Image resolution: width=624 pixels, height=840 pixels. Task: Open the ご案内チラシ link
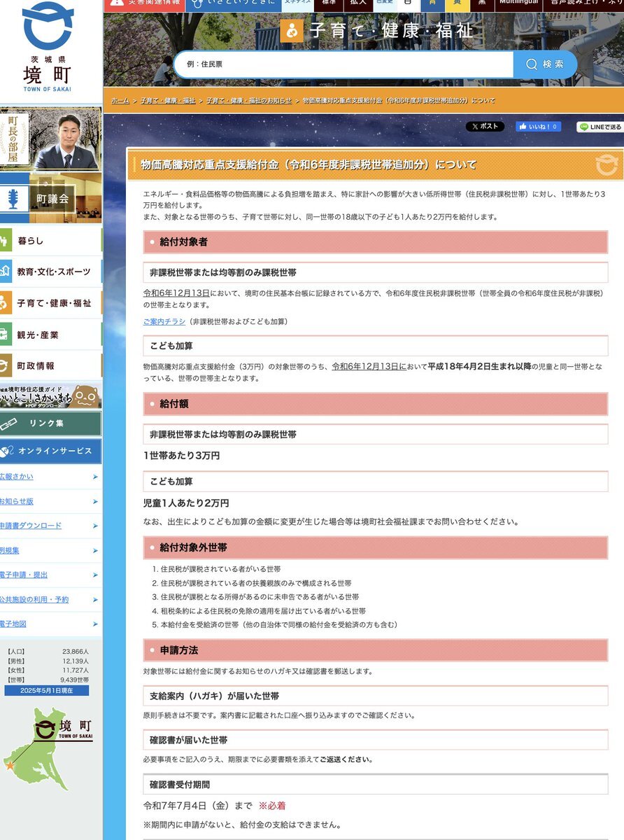tap(164, 321)
